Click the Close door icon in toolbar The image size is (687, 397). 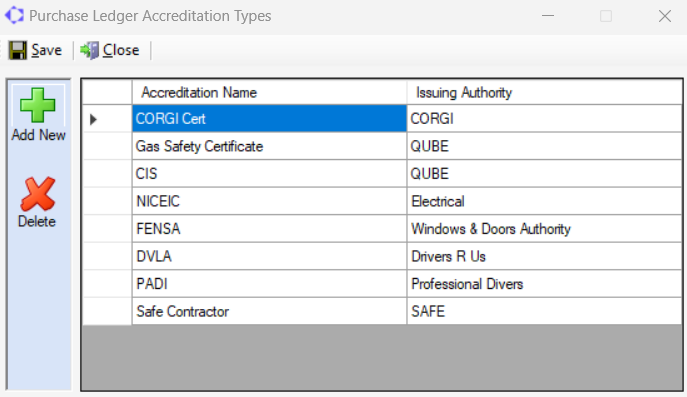click(89, 50)
